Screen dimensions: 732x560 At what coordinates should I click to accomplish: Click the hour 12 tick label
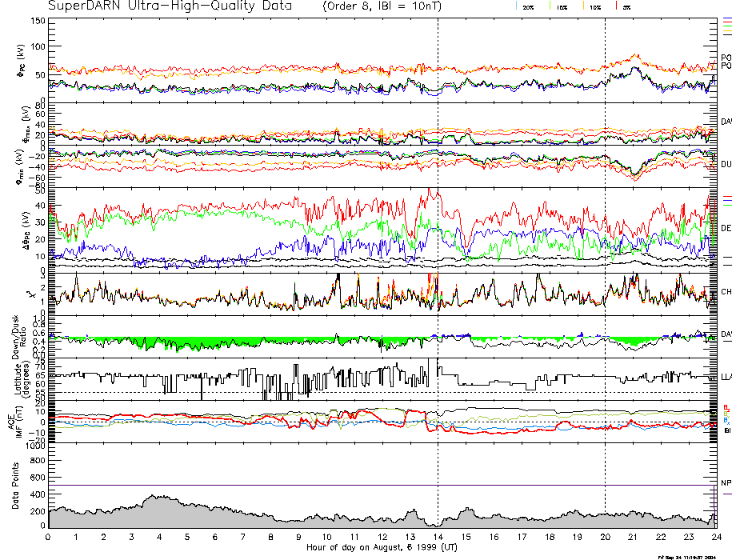[x=382, y=538]
